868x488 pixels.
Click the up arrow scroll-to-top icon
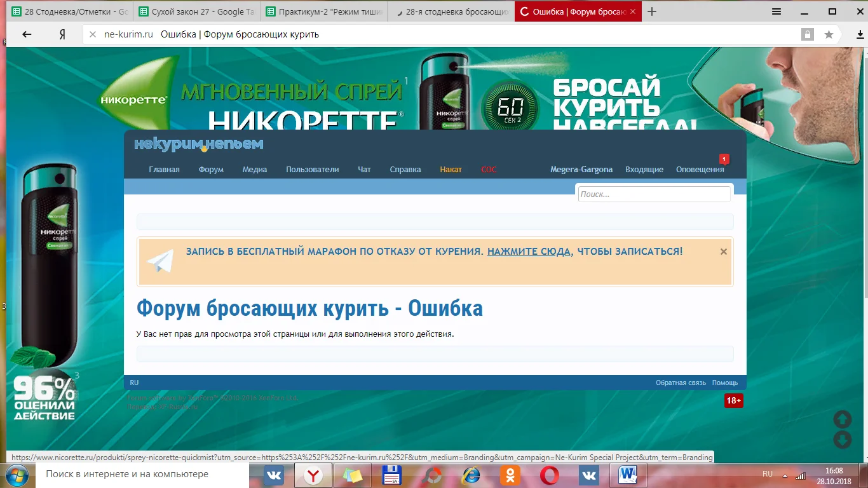coord(842,419)
